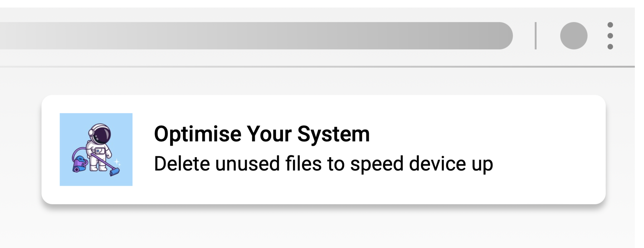644x248 pixels.
Task: Click the word 'System' in the heading
Action: tap(333, 134)
